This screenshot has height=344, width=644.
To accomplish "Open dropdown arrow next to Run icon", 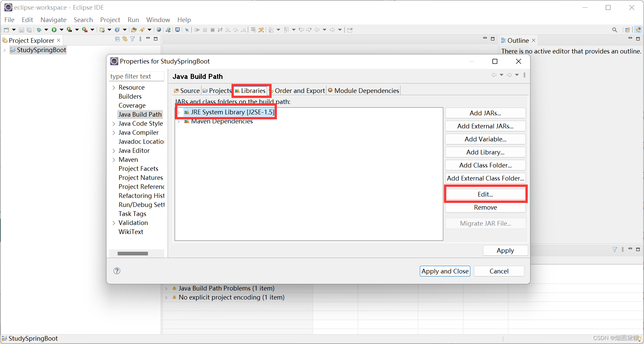I will tap(61, 30).
